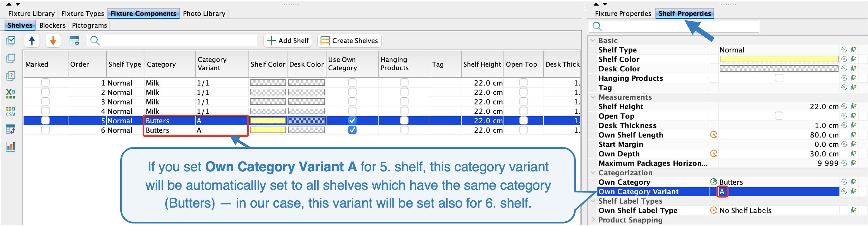Click the Add Shelf button
The width and height of the screenshot is (868, 226).
pyautogui.click(x=288, y=41)
